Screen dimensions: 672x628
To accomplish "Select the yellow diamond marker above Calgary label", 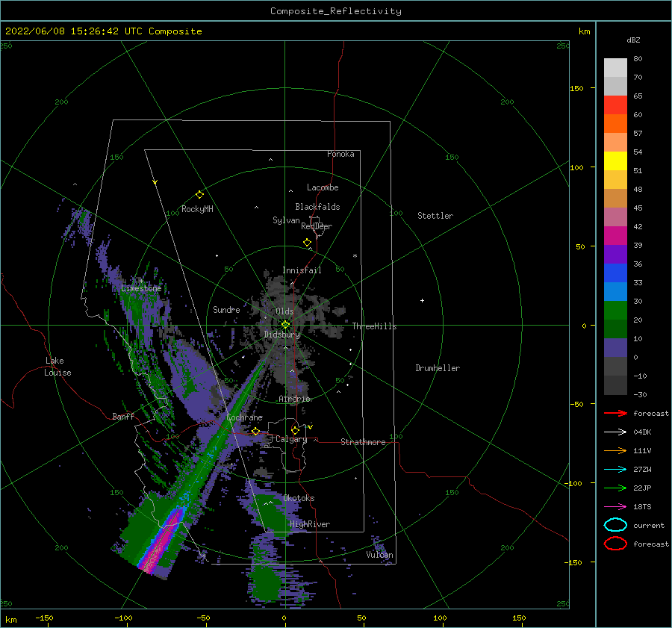I will [x=295, y=430].
